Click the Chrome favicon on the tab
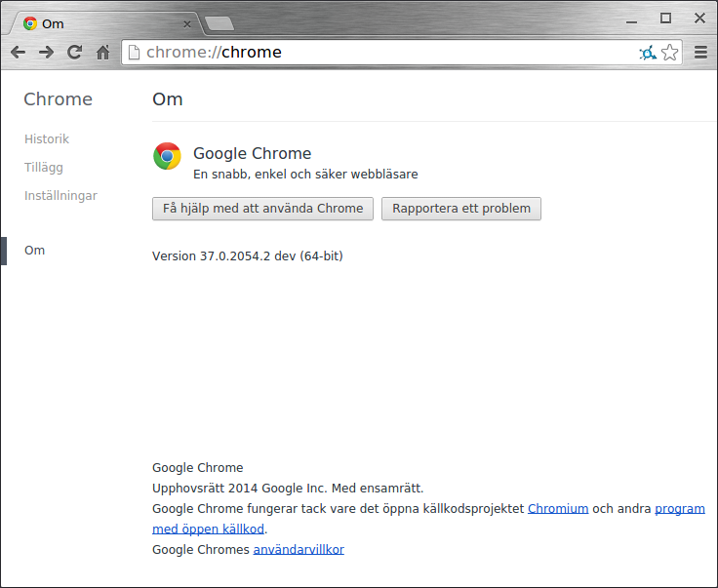This screenshot has height=588, width=718. (x=30, y=23)
